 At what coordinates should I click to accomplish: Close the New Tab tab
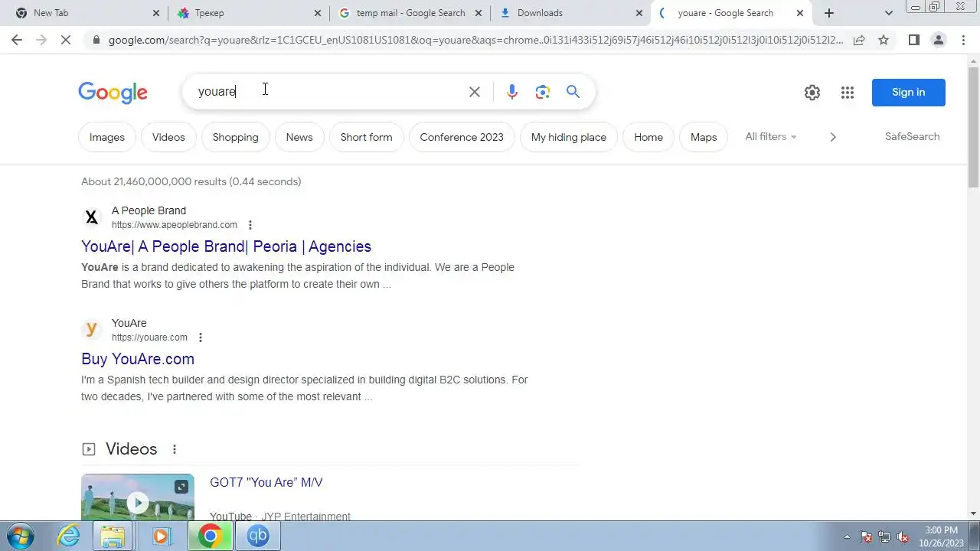156,13
